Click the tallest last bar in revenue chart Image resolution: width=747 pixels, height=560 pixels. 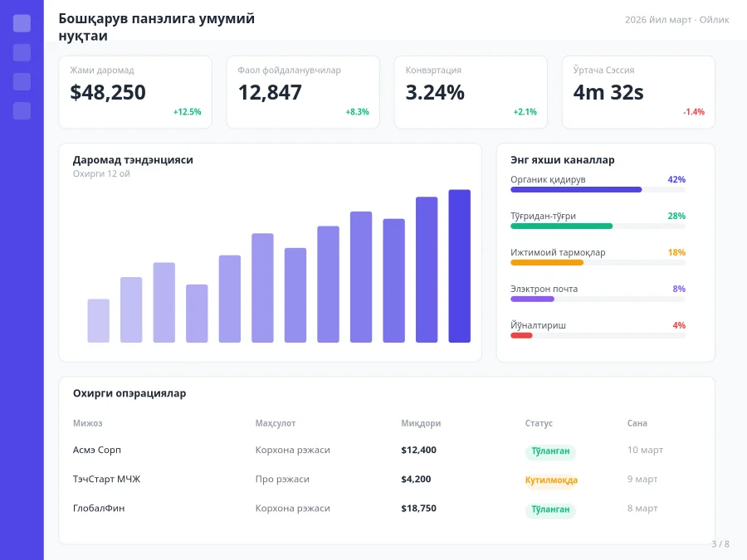(459, 266)
